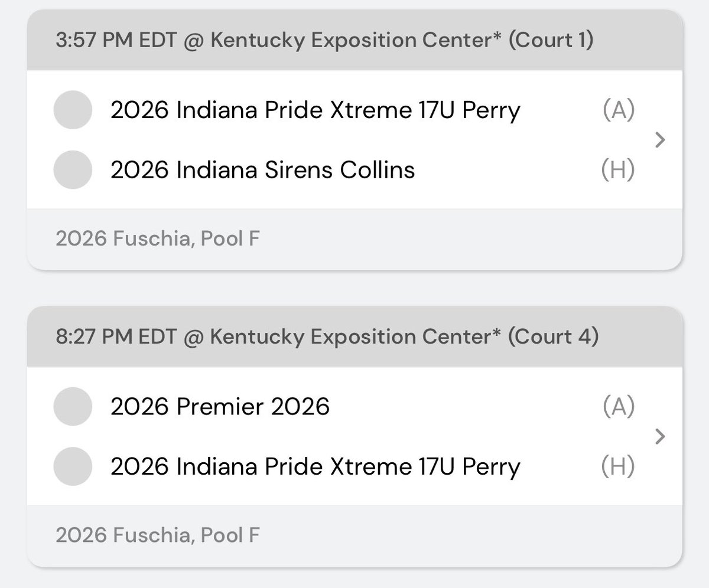Open the 2026 Premier 2026 team name
The image size is (709, 588).
click(x=220, y=406)
